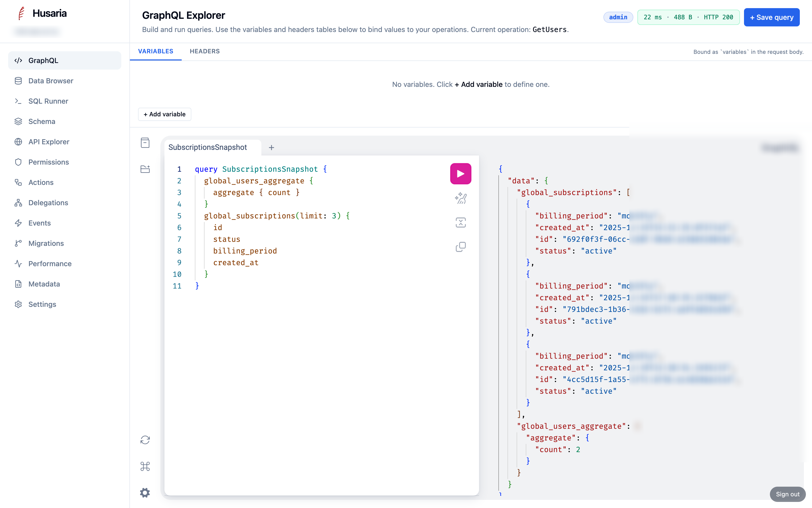Click the Save query button
The width and height of the screenshot is (812, 508).
[771, 17]
